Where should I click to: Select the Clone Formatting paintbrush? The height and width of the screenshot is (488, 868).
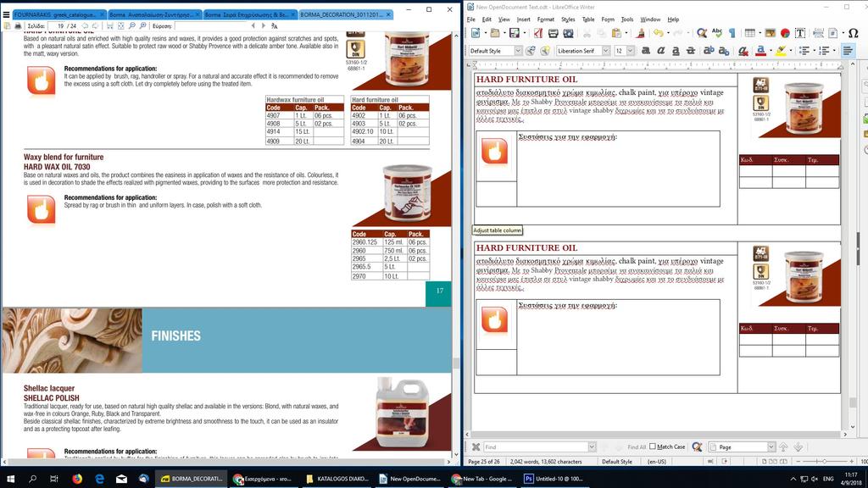641,34
